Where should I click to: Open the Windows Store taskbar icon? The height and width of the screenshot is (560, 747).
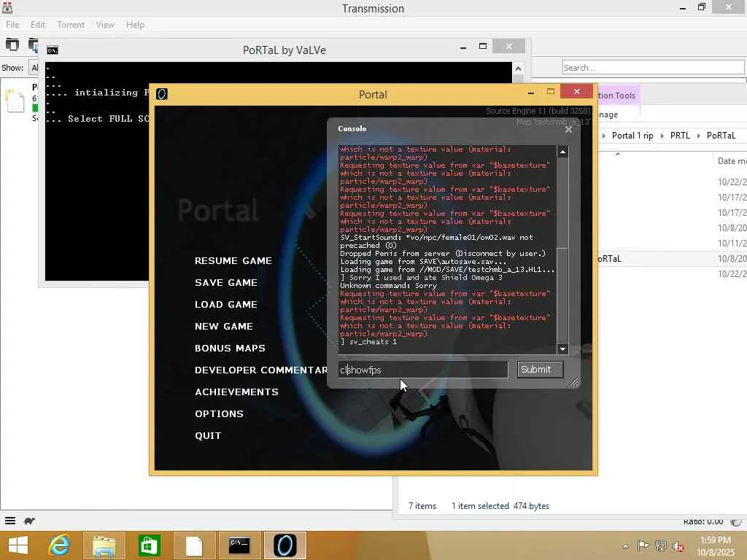point(149,545)
